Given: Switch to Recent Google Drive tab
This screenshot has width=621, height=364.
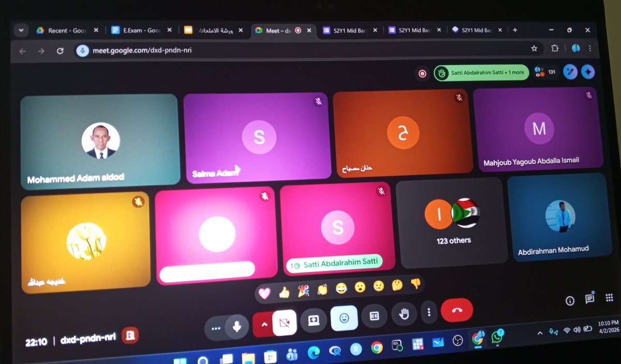Looking at the screenshot, I should point(67,31).
